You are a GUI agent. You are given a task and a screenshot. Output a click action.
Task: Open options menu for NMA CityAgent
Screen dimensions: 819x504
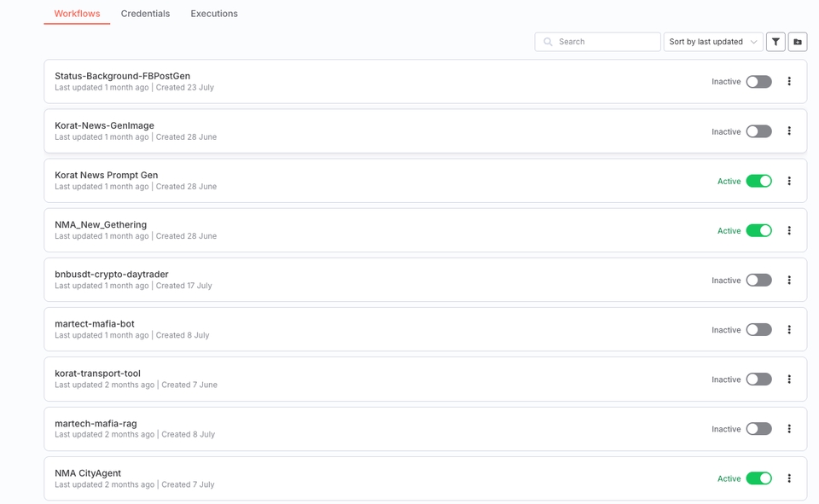click(789, 478)
